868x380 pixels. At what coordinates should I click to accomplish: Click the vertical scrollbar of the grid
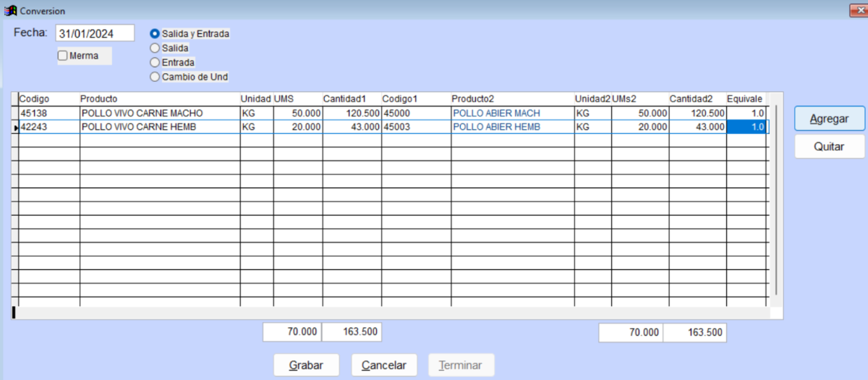tap(775, 199)
